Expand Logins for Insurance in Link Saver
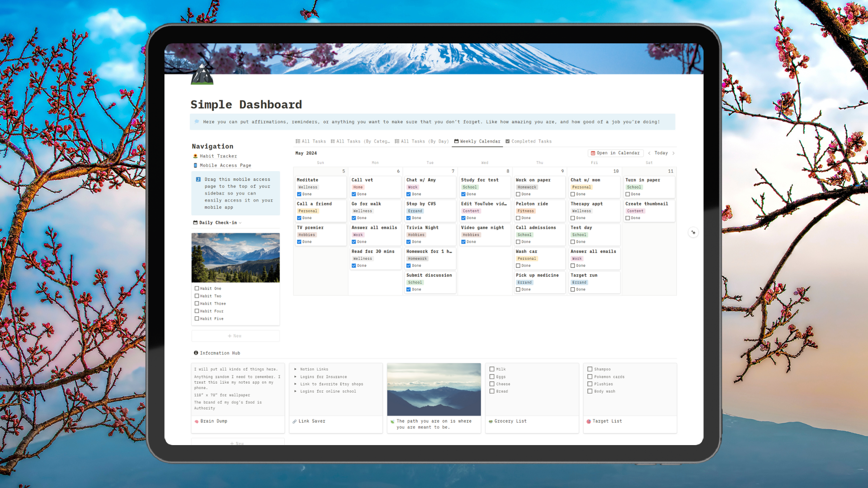 pos(296,376)
